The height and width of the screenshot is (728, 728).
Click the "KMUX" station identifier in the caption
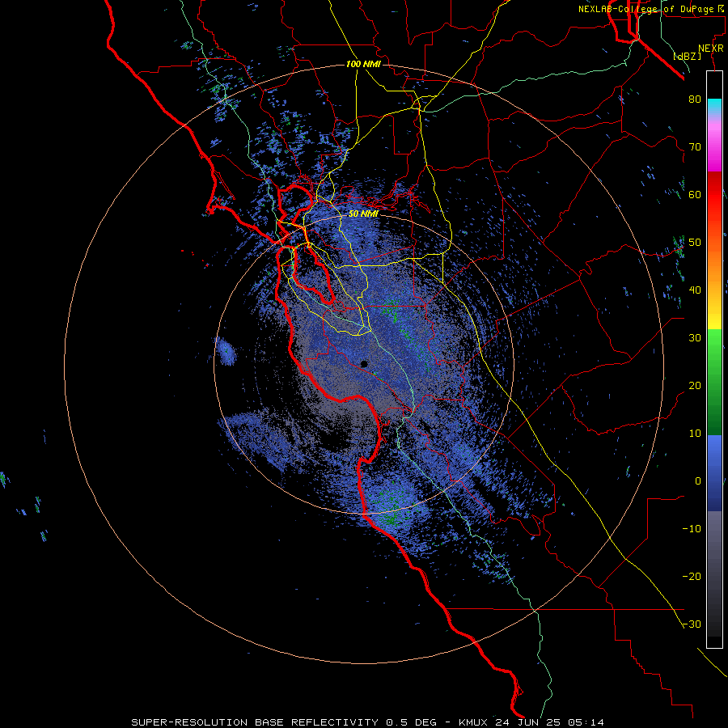[x=475, y=722]
